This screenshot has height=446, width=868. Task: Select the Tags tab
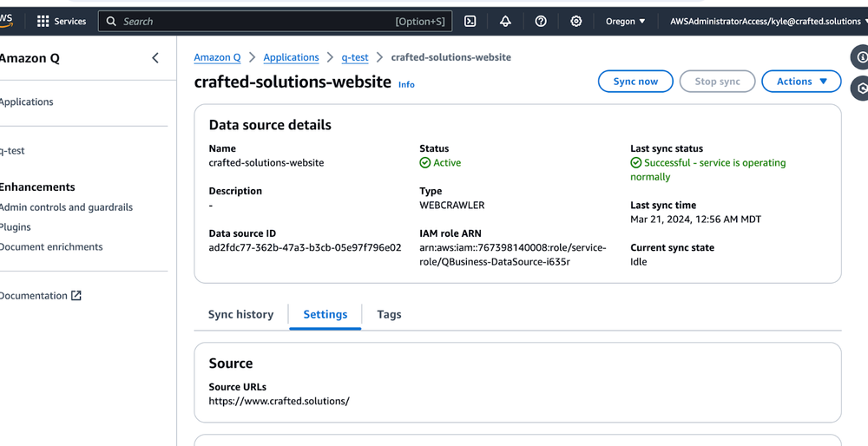coord(389,315)
